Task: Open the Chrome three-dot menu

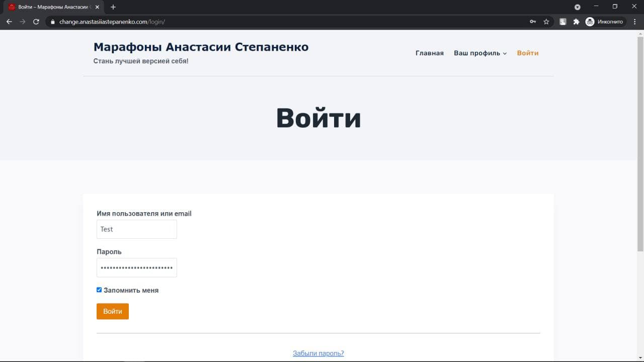Action: click(635, 22)
